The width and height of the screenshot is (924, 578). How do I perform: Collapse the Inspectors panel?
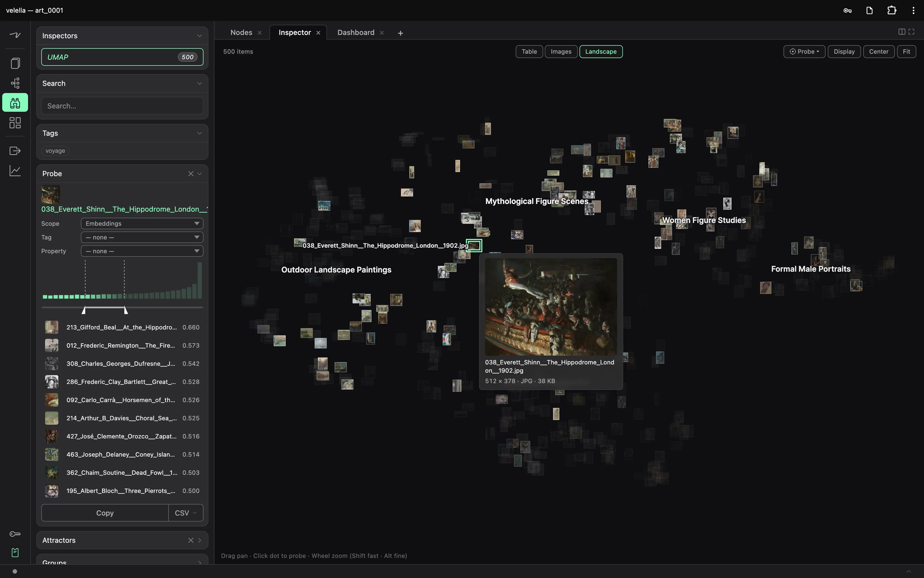pyautogui.click(x=199, y=36)
